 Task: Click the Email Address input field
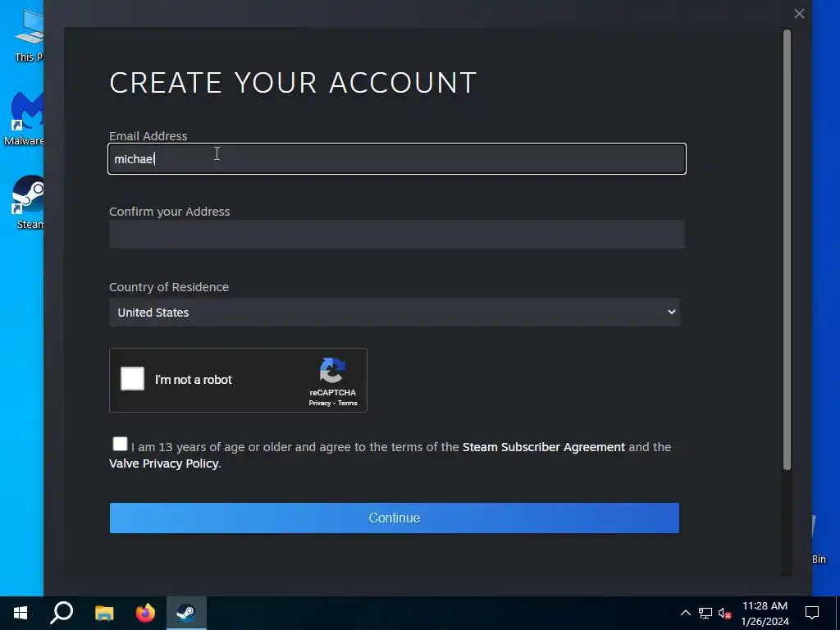coord(396,158)
